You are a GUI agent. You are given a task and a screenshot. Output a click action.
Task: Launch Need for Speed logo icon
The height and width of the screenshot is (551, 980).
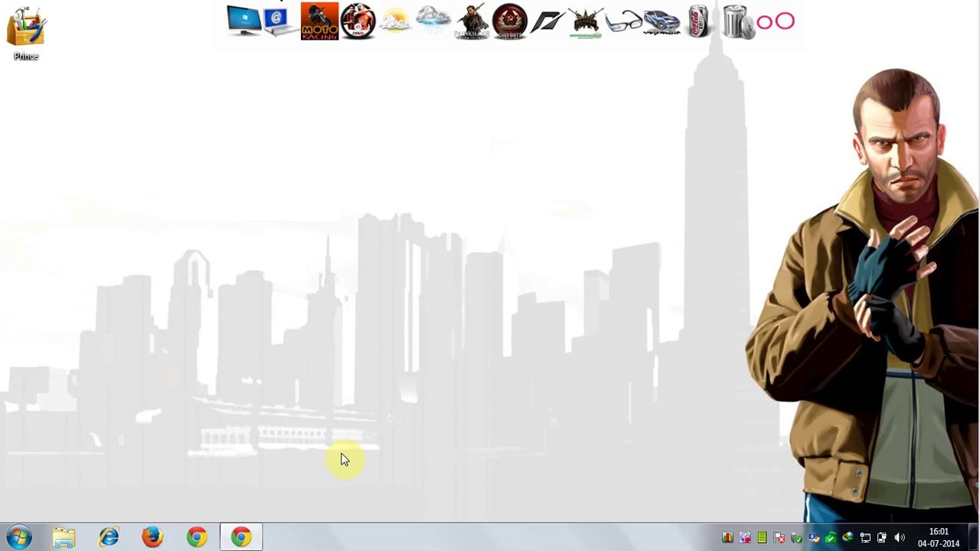548,21
